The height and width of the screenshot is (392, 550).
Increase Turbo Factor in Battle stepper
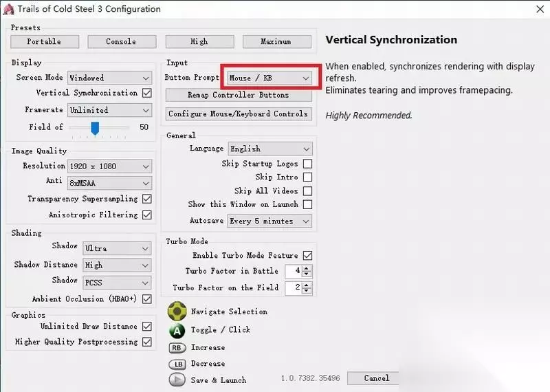click(307, 268)
